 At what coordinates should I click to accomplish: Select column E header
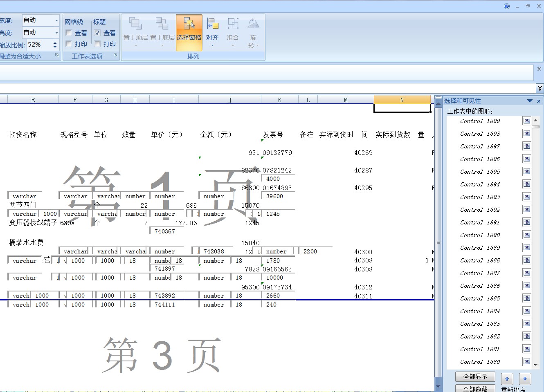coord(33,100)
